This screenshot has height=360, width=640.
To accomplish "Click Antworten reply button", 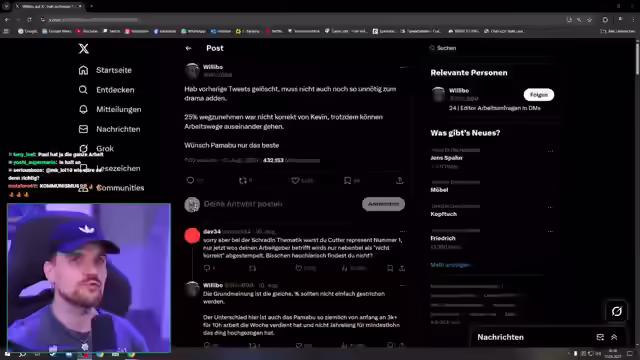I will tap(383, 204).
